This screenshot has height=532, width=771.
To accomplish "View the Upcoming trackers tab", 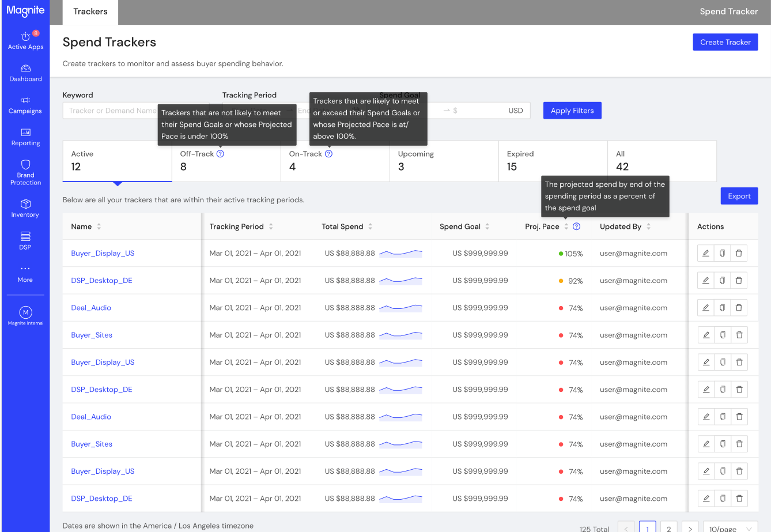I will pos(444,161).
